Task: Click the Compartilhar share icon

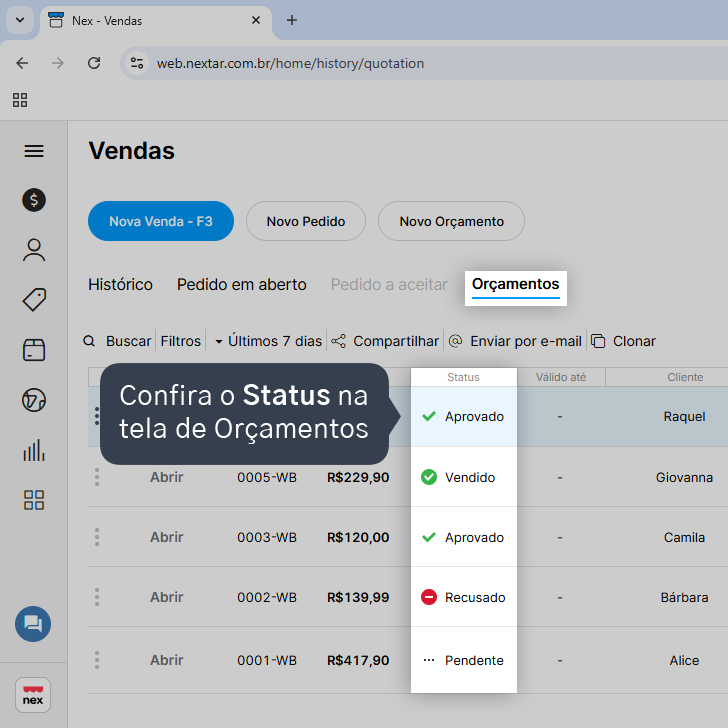Action: tap(338, 341)
